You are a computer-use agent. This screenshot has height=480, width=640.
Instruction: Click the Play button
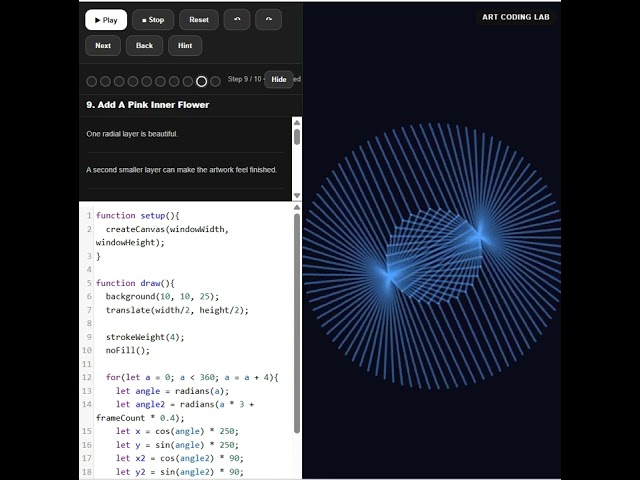coord(106,20)
